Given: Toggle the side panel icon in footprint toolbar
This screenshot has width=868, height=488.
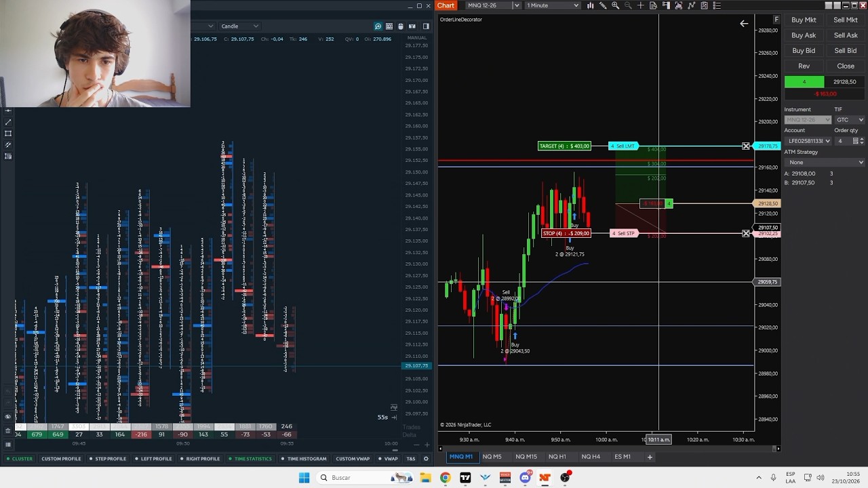Looking at the screenshot, I should (x=426, y=26).
